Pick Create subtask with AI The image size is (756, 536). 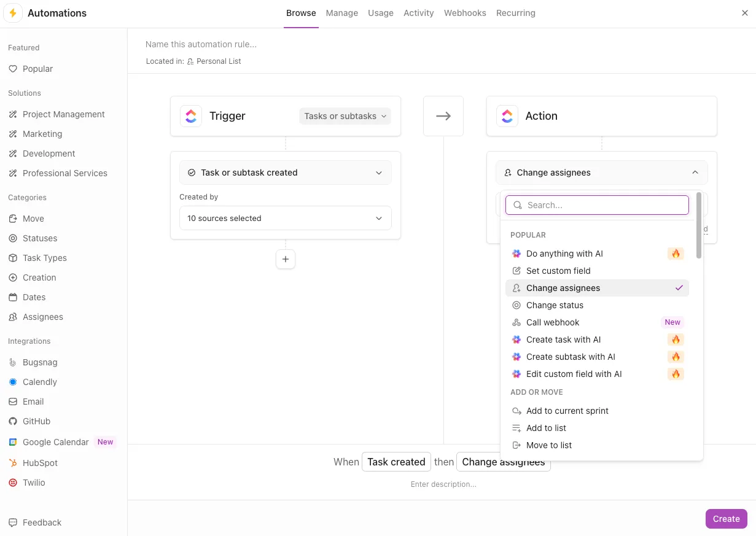(x=597, y=357)
